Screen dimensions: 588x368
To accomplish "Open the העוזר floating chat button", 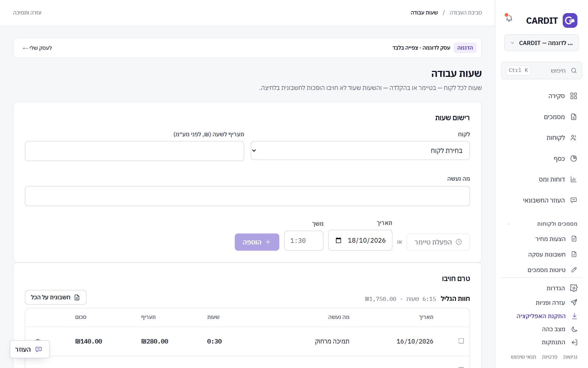I will coord(30,349).
